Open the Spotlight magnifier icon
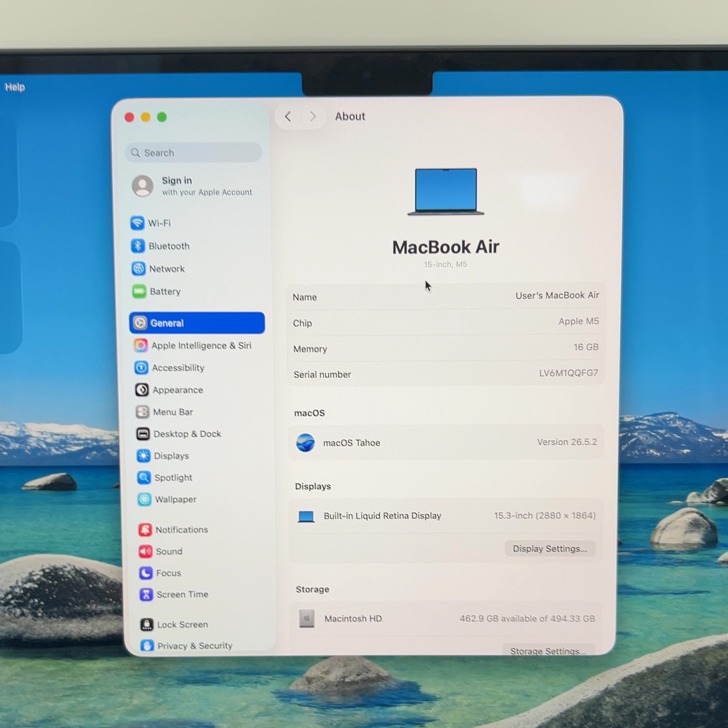The height and width of the screenshot is (728, 728). pos(144,478)
